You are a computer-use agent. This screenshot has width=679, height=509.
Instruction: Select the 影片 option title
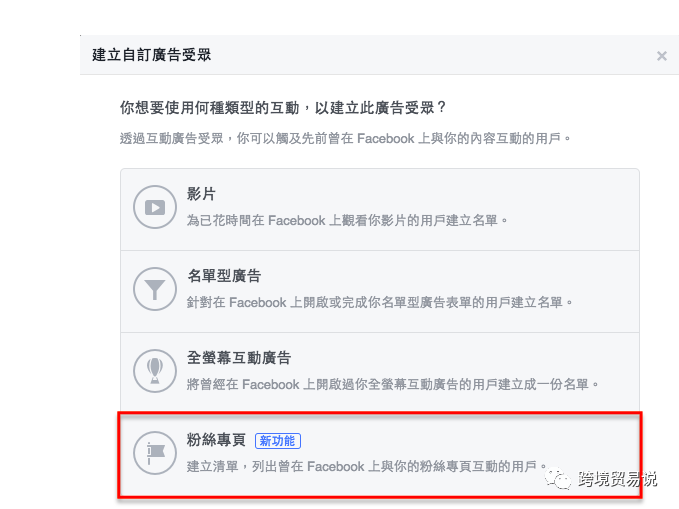[201, 194]
